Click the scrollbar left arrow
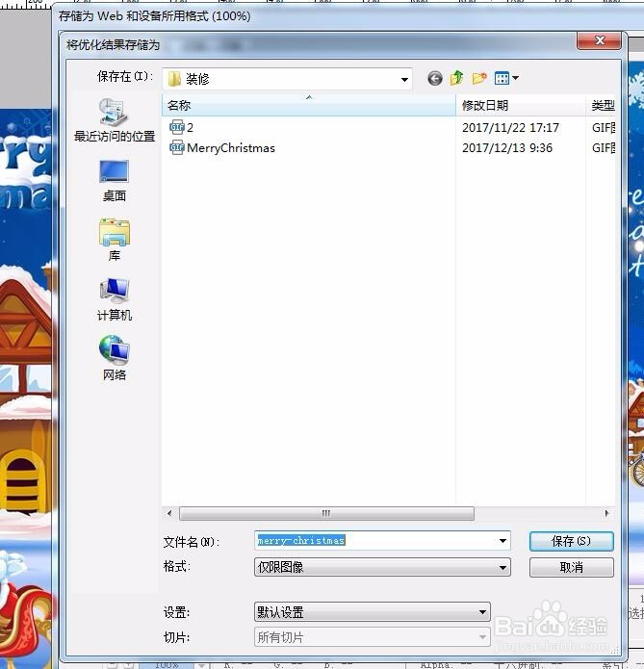 tap(169, 513)
